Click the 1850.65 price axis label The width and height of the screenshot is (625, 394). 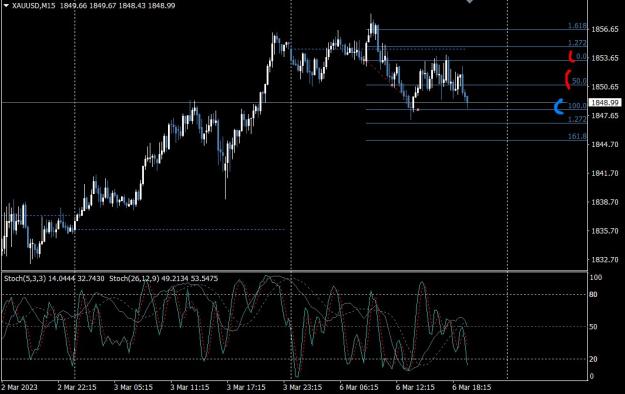pyautogui.click(x=605, y=87)
